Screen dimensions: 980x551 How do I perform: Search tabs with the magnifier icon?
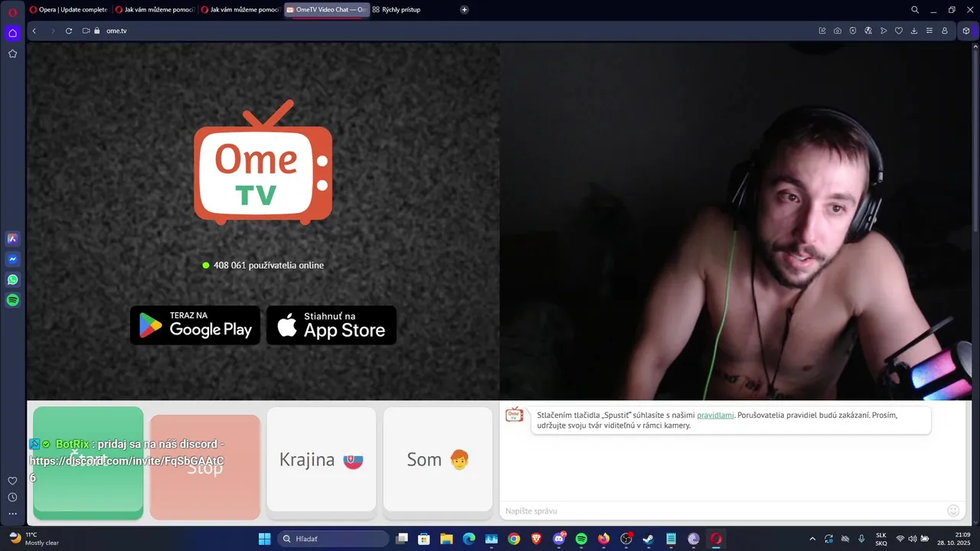(x=915, y=10)
